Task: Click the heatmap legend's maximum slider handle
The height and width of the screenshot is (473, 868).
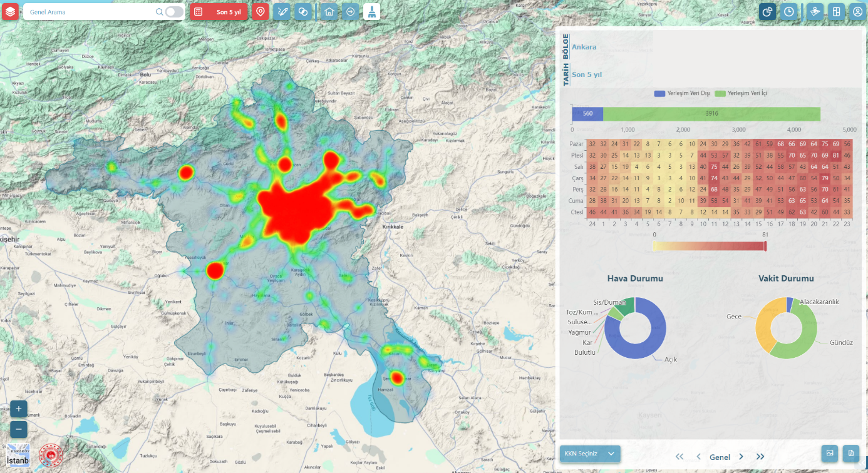Action: point(765,246)
